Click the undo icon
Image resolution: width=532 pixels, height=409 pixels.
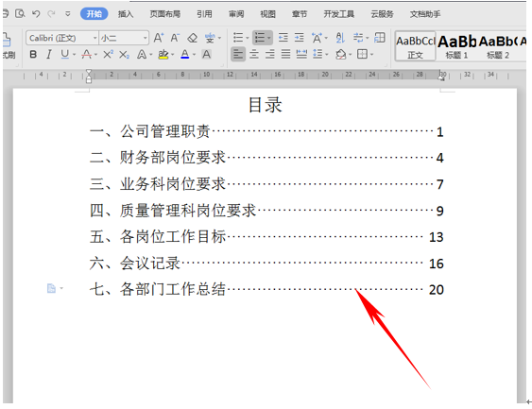(36, 14)
